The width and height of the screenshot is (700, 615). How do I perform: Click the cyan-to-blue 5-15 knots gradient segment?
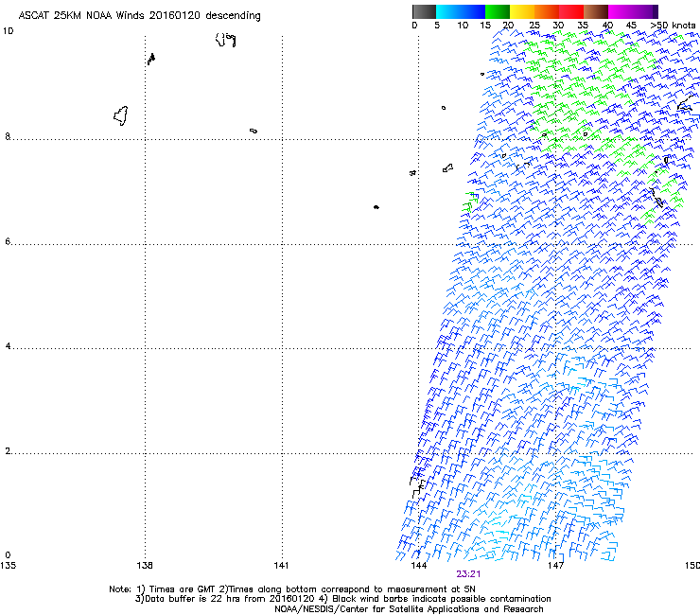[x=461, y=11]
